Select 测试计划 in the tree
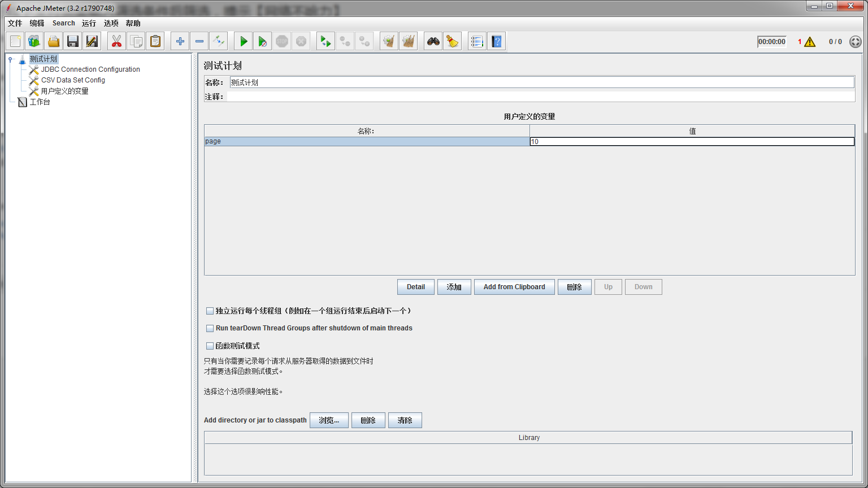 tap(44, 59)
